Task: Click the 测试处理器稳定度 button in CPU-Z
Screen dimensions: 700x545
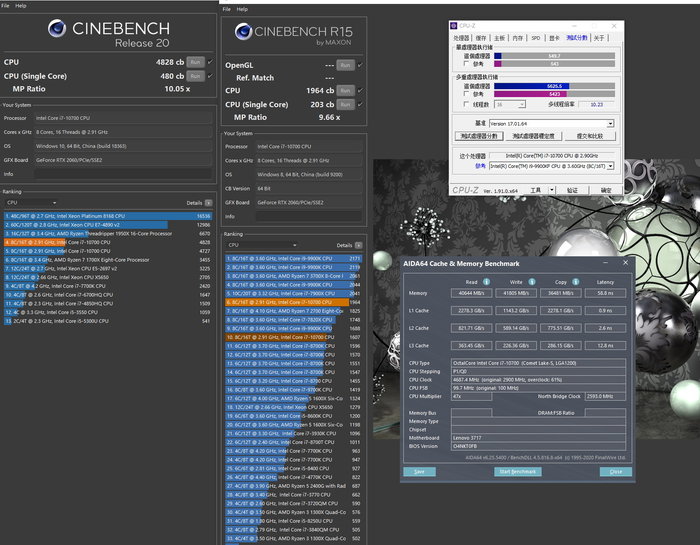Action: (x=533, y=136)
